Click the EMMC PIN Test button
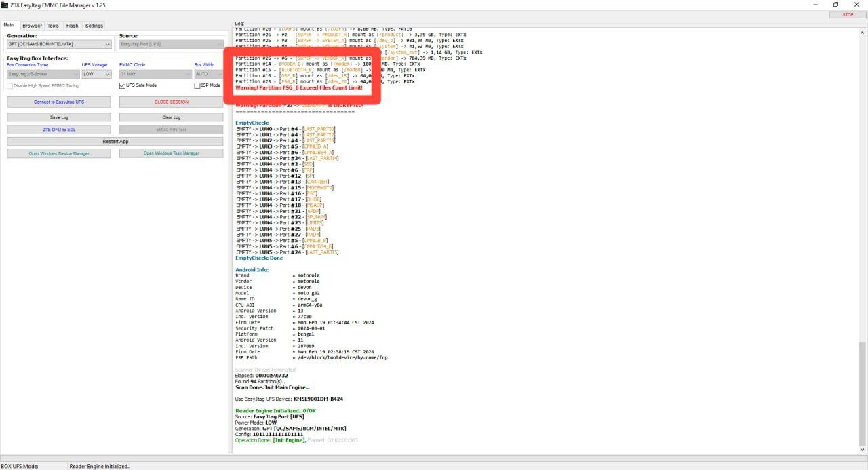The image size is (868, 470). 171,130
